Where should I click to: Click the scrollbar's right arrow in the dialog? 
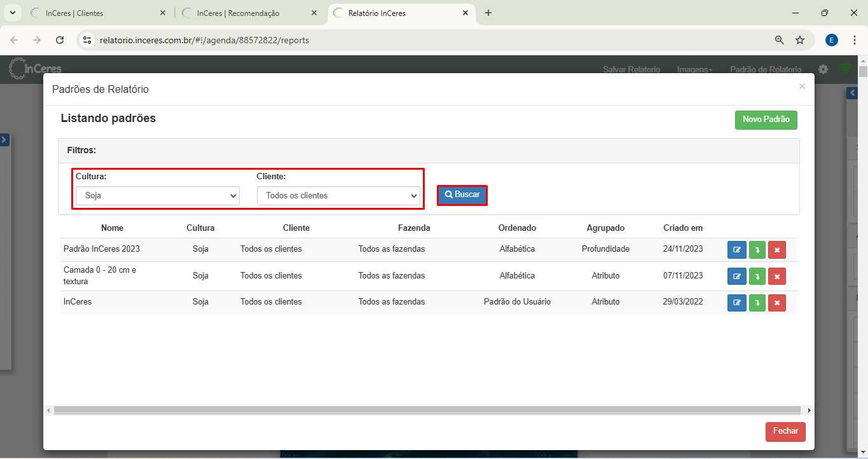809,411
